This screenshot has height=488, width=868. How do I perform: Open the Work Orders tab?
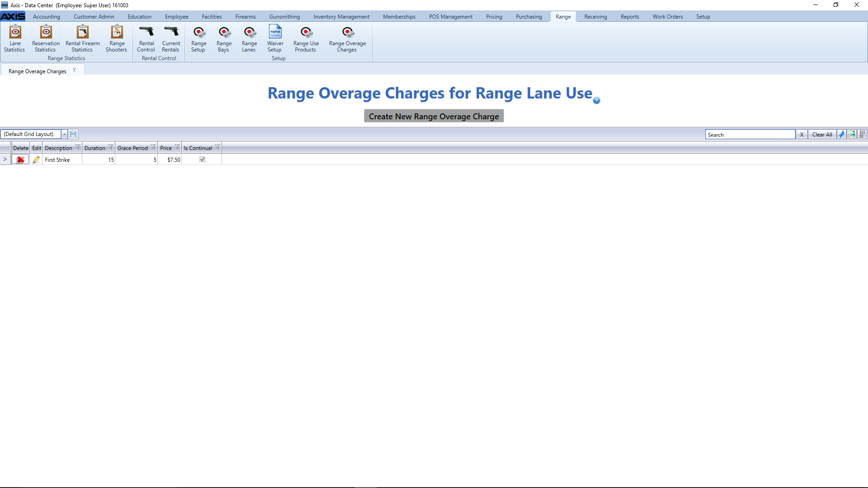click(x=668, y=17)
